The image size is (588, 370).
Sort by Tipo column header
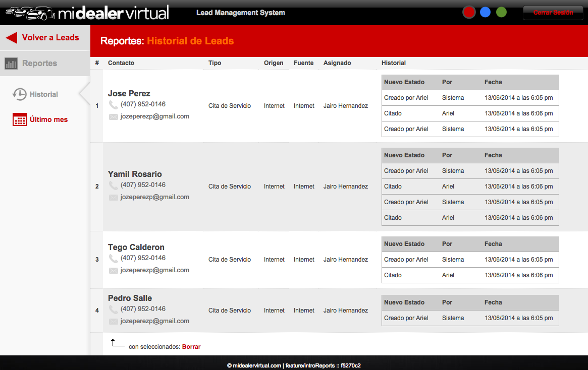pos(215,63)
